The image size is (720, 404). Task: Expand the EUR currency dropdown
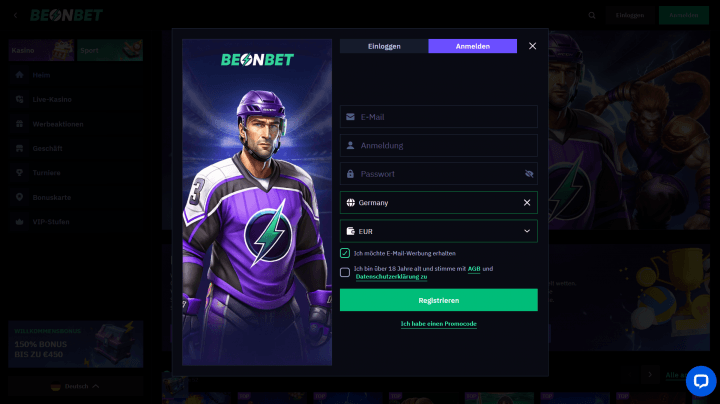(439, 231)
